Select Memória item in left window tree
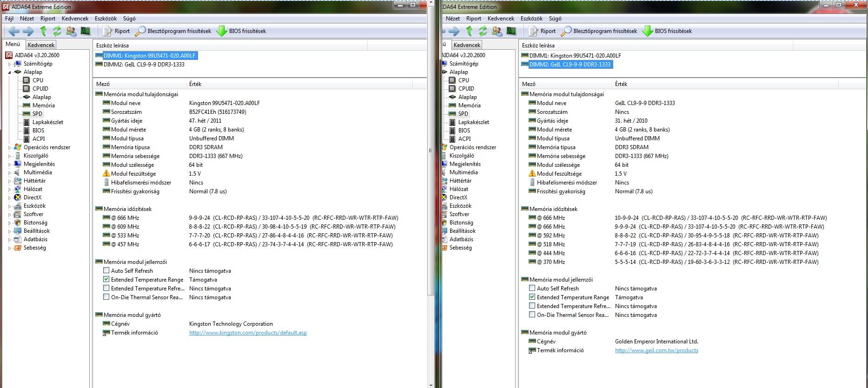The height and width of the screenshot is (388, 868). click(43, 105)
